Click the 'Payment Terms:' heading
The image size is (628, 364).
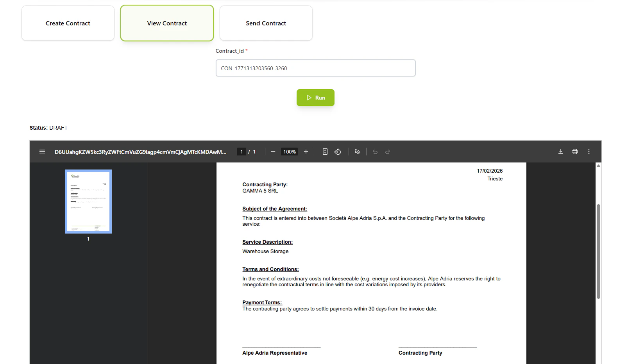point(262,302)
